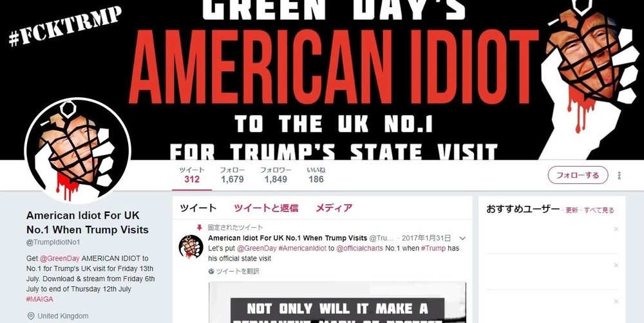Click すべて見る view all link
The height and width of the screenshot is (323, 644).
click(599, 210)
